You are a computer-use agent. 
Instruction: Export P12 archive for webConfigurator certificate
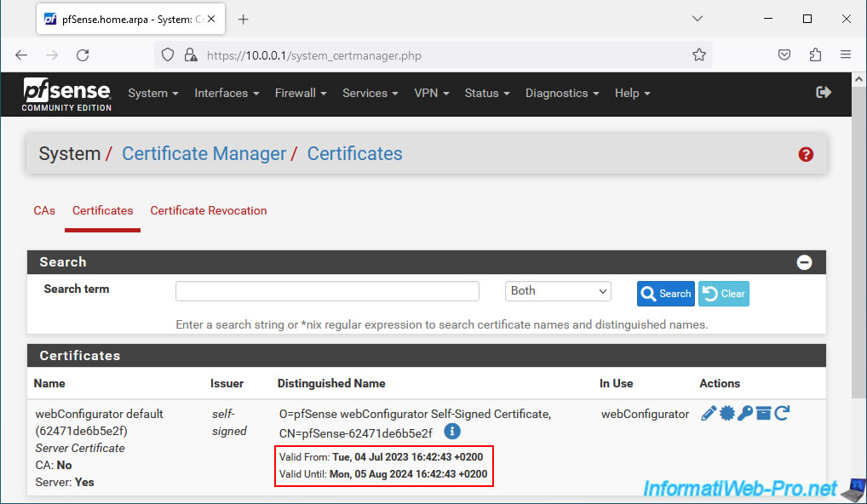tap(764, 413)
